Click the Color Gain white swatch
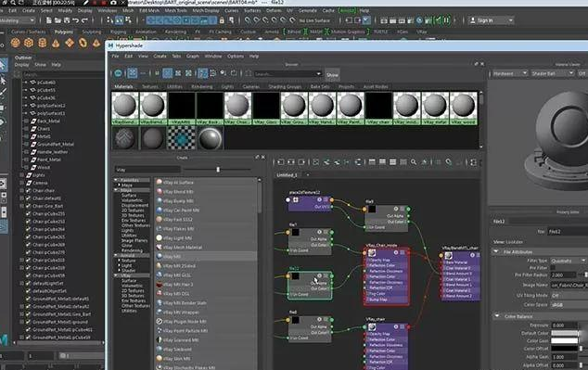Screen dimensions: 588x370 click(x=564, y=340)
